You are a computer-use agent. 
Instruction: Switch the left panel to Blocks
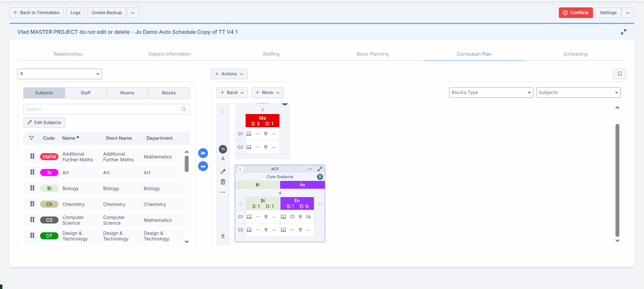(169, 93)
